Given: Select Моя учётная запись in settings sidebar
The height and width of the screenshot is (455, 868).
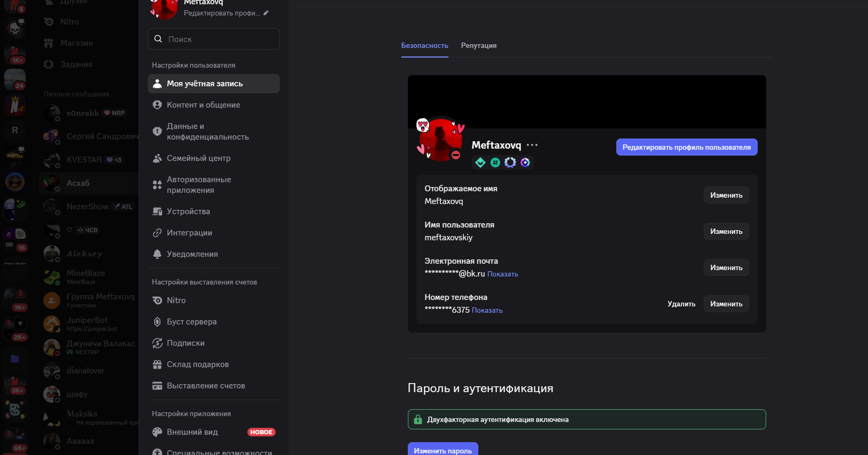Looking at the screenshot, I should coord(214,84).
